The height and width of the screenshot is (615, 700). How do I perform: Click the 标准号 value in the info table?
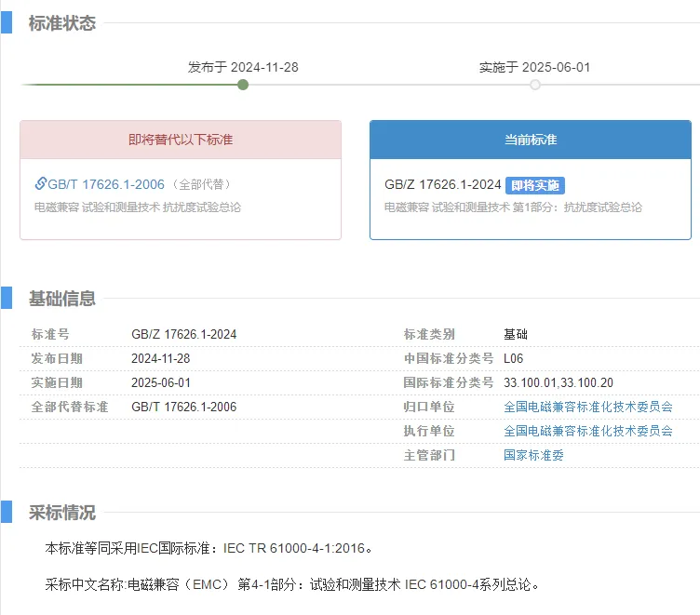point(183,334)
